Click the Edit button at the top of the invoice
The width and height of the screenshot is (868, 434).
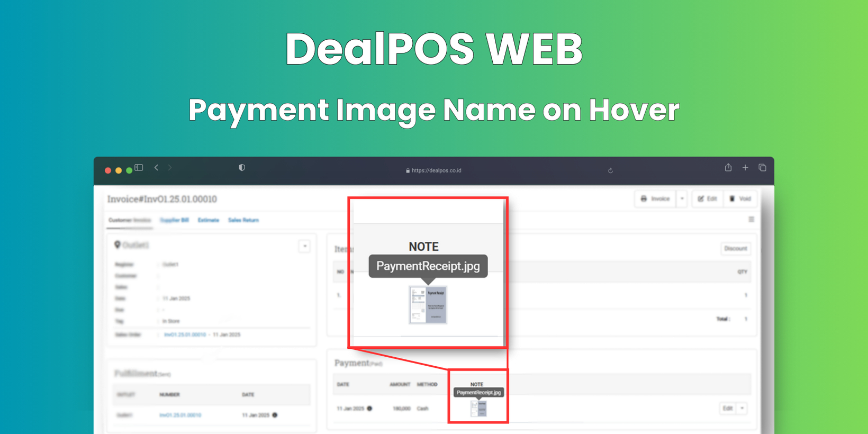(x=708, y=199)
